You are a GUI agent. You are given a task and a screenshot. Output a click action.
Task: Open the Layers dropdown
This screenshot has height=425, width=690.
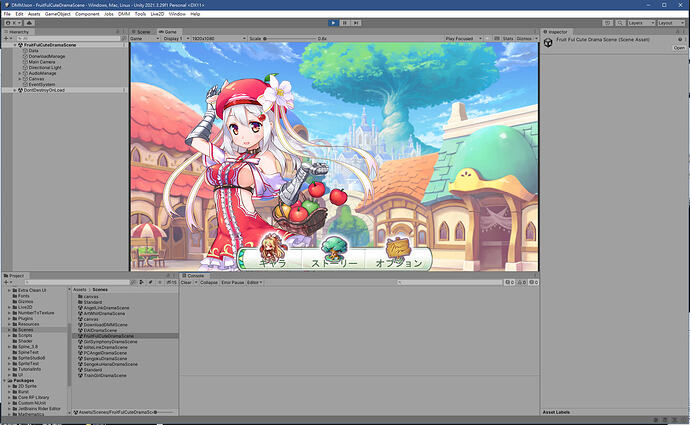[x=641, y=23]
